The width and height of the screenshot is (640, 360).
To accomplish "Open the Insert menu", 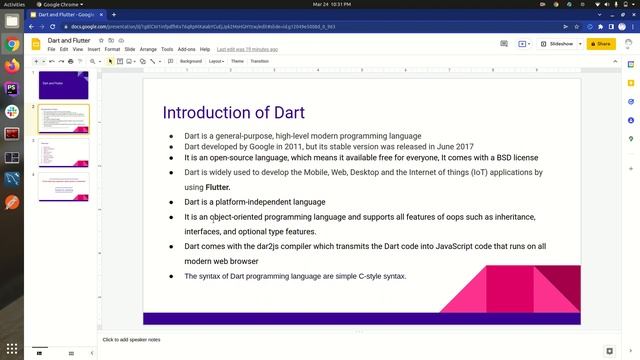I will point(94,49).
